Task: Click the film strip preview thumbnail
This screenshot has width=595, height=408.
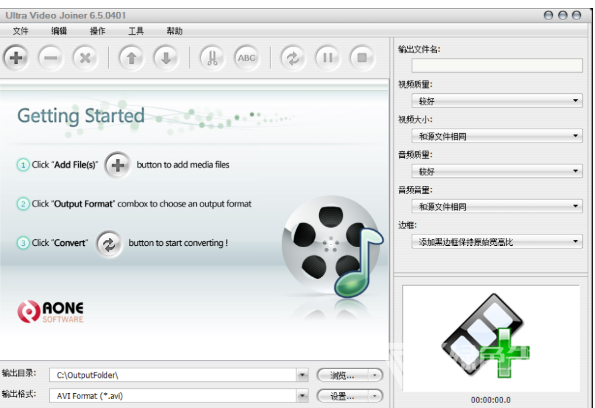Action: click(486, 336)
